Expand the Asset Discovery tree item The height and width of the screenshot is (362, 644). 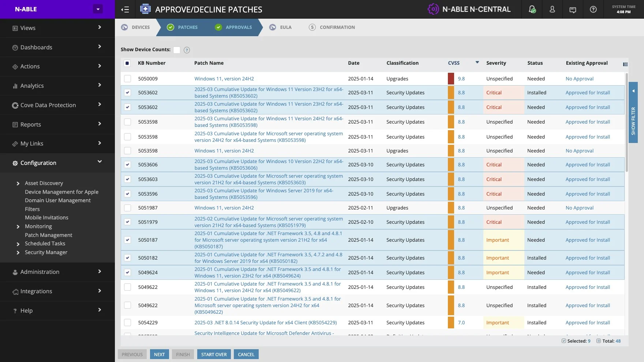18,184
